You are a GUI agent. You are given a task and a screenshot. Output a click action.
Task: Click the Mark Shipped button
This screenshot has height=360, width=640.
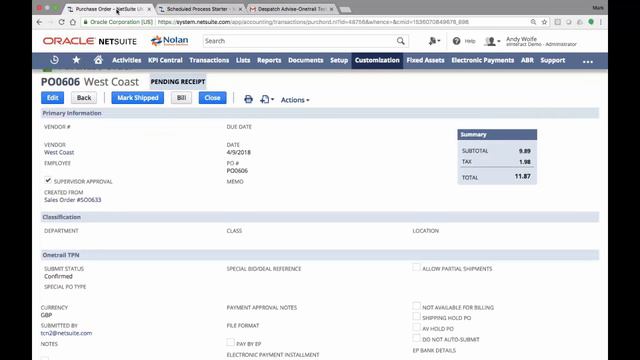pos(138,98)
